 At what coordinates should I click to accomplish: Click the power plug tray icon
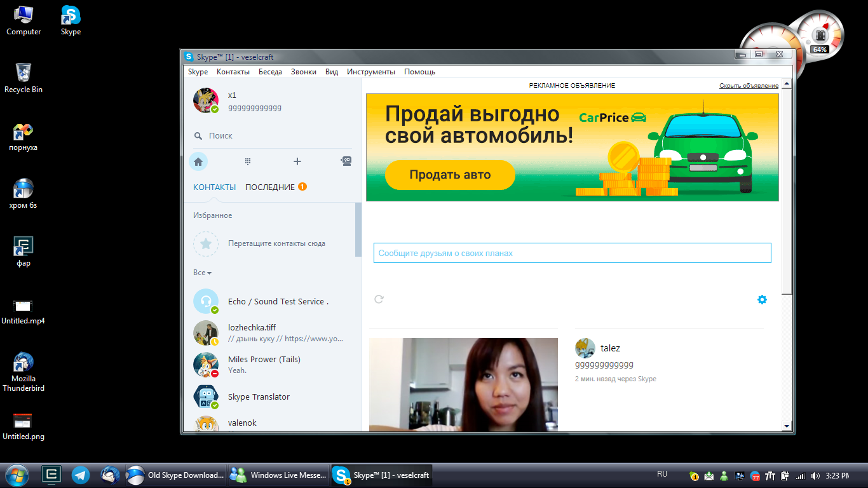(785, 476)
